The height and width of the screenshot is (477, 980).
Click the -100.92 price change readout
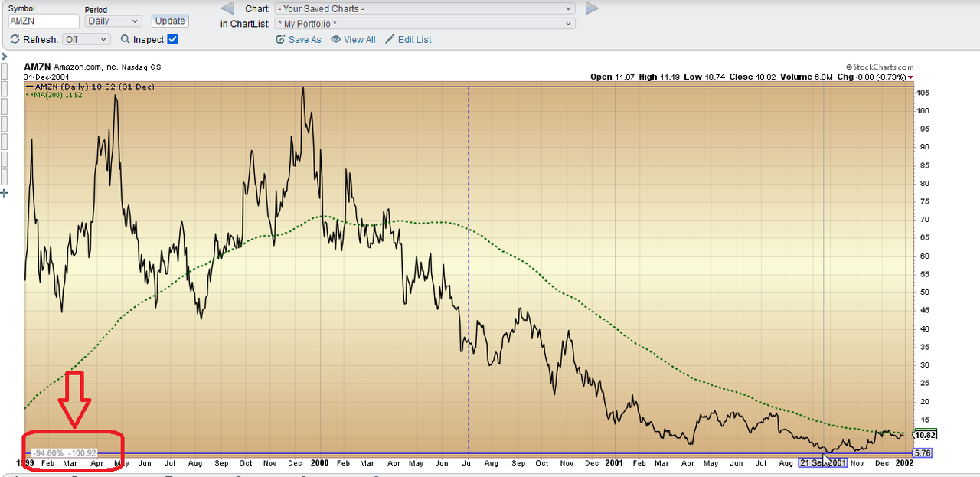point(81,453)
